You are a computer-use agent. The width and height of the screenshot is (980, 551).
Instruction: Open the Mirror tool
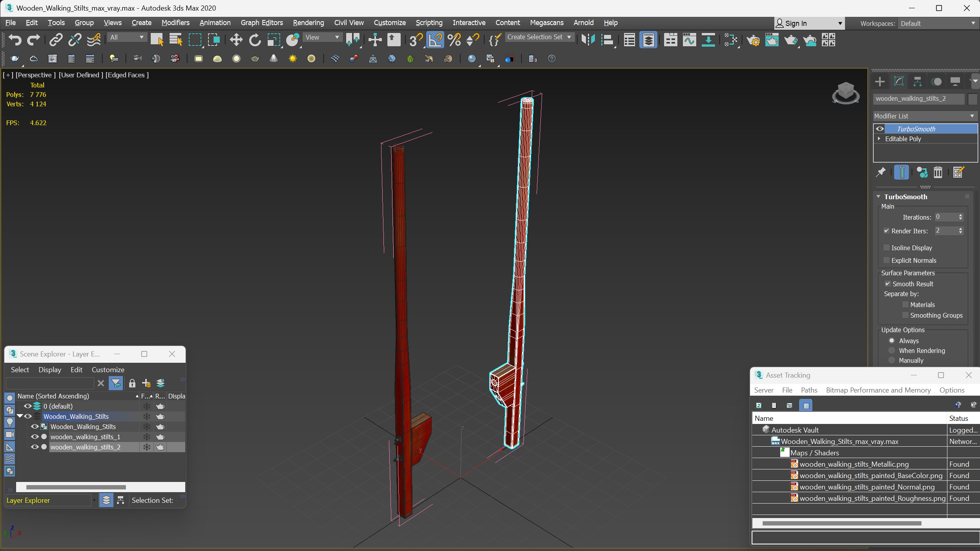[588, 40]
